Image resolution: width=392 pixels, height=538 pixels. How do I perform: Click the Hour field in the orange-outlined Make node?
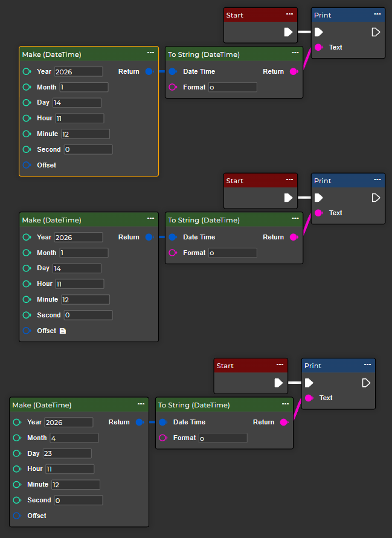pos(79,118)
